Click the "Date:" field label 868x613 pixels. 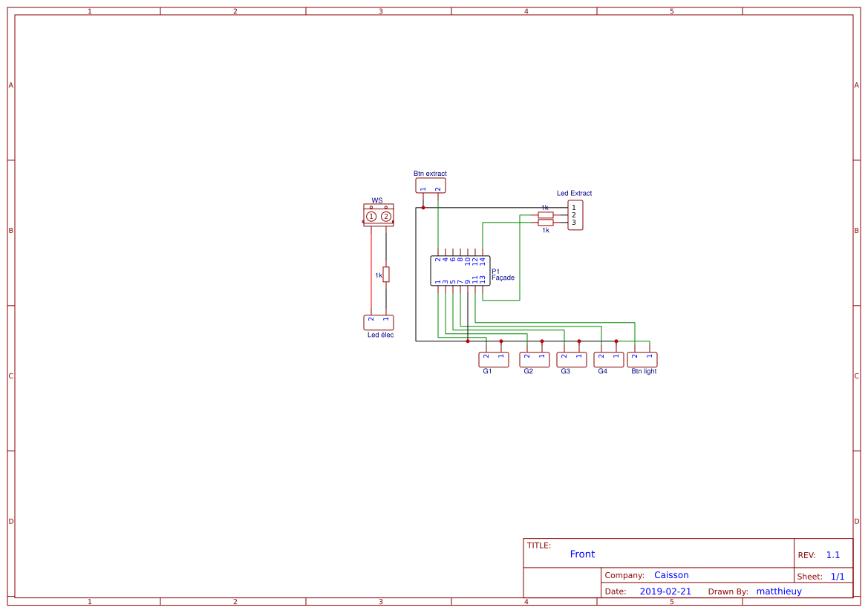[x=616, y=591]
